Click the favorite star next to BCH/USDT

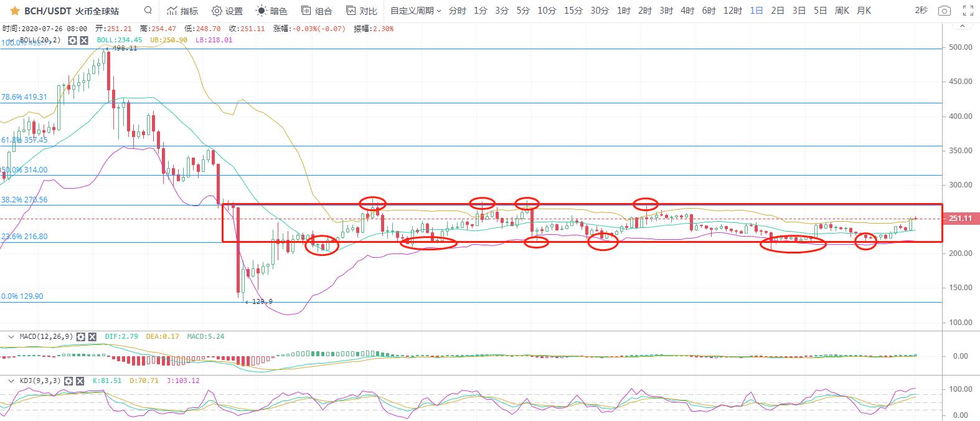click(x=14, y=11)
